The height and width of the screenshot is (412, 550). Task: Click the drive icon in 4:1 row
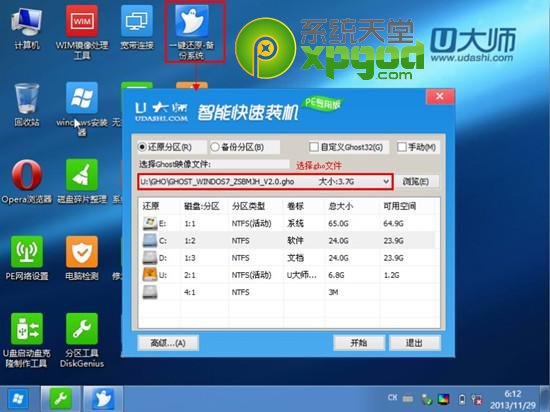(x=150, y=292)
